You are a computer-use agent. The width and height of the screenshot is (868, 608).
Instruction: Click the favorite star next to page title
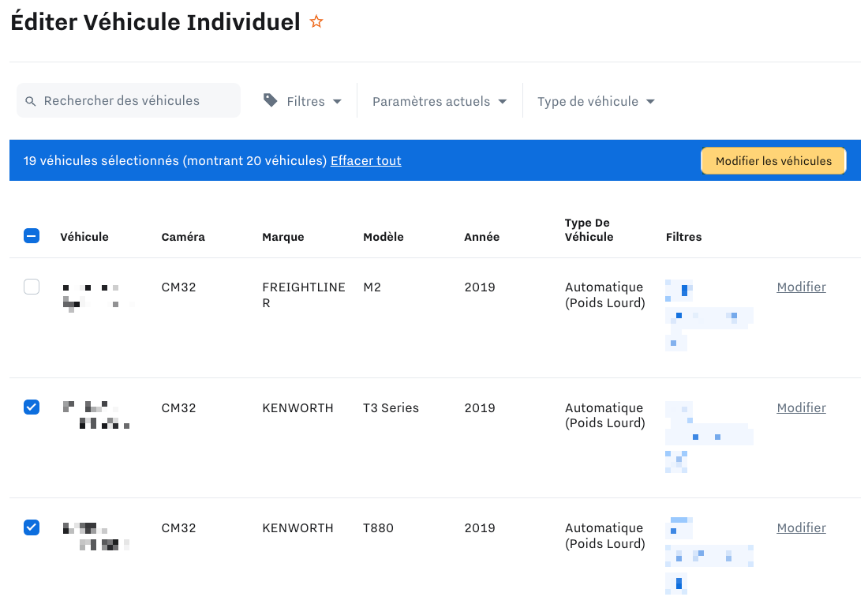point(316,22)
